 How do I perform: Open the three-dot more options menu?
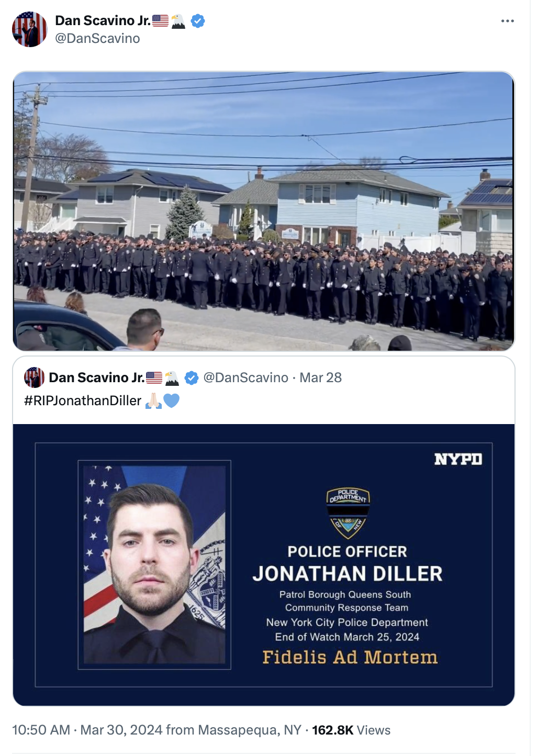click(x=507, y=21)
